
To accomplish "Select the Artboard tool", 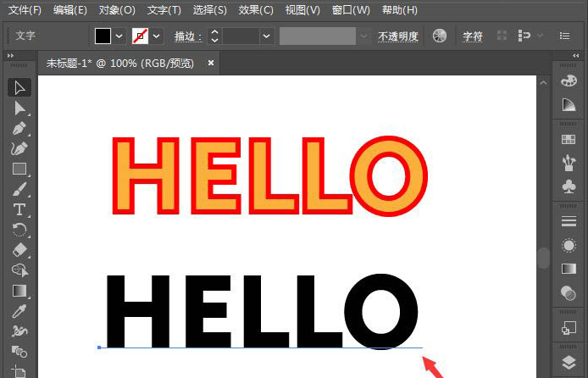I will [19, 371].
